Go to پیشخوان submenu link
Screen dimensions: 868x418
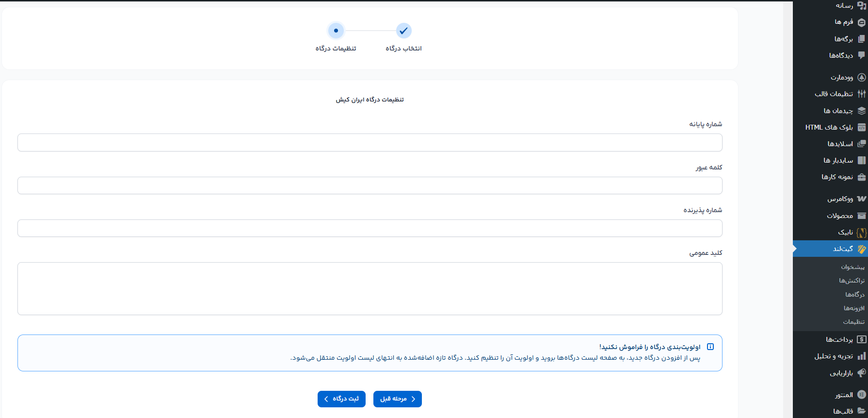[x=852, y=267]
